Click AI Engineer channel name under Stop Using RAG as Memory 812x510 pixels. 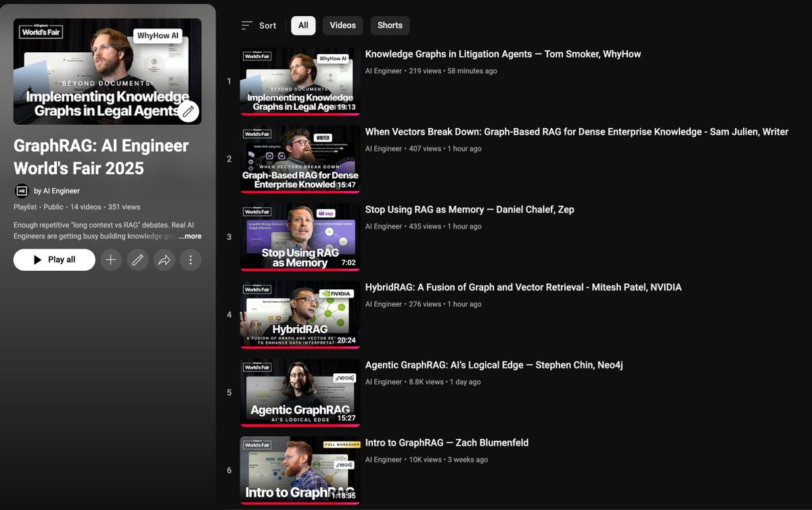point(384,227)
